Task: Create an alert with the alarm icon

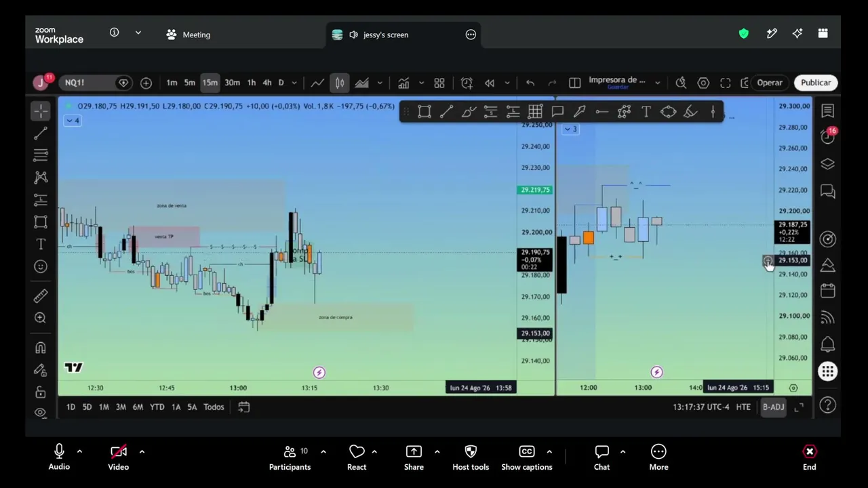Action: (467, 83)
